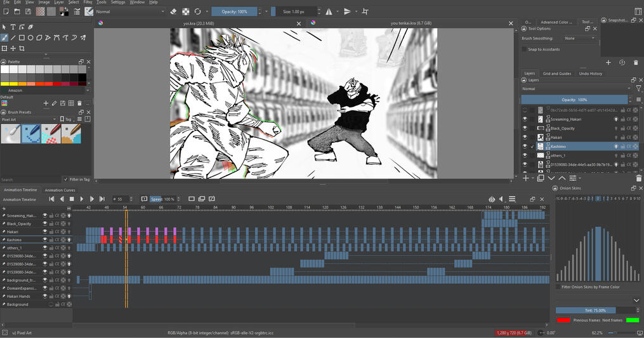
Task: Select the Text tool
Action: coord(13,27)
